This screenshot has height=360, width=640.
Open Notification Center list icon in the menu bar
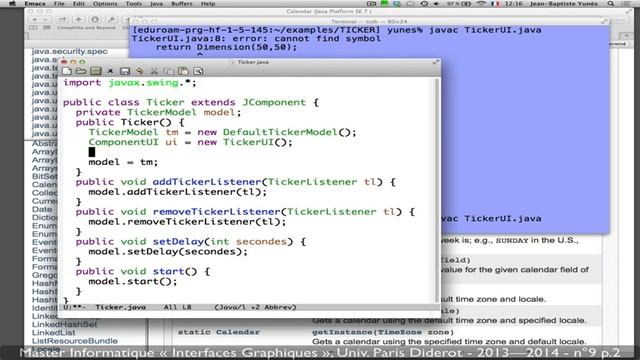(x=627, y=4)
